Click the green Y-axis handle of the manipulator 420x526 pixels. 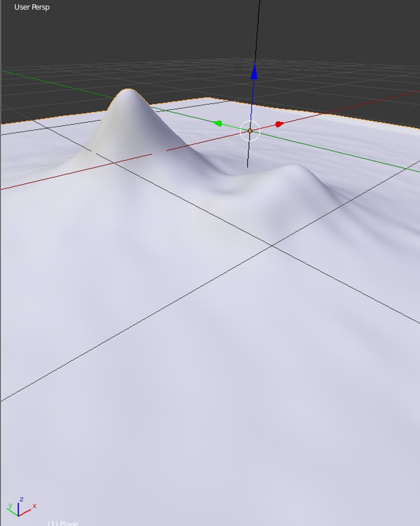218,124
